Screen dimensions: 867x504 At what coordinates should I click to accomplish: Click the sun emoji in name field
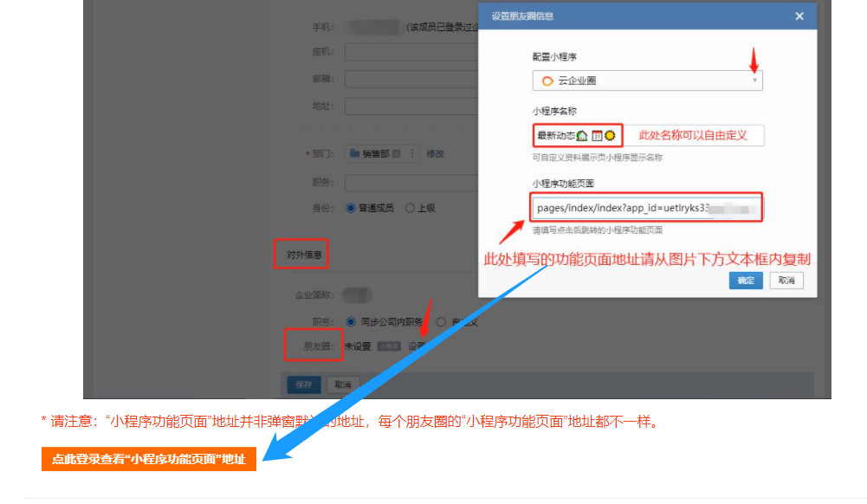click(x=610, y=135)
